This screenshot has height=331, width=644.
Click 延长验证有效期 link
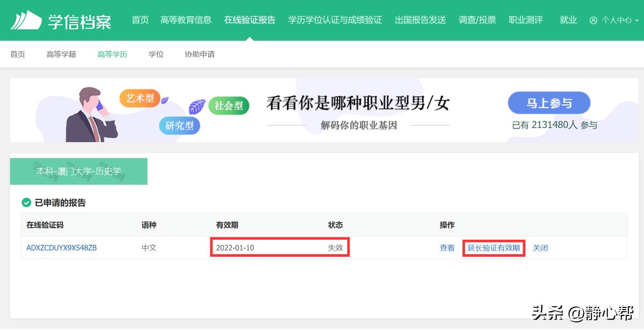tap(494, 248)
